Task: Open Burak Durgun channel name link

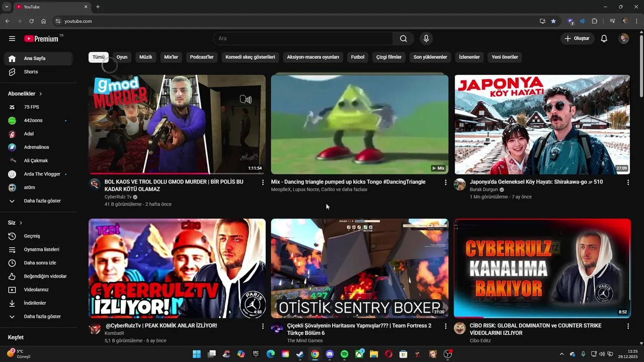Action: [x=484, y=190]
